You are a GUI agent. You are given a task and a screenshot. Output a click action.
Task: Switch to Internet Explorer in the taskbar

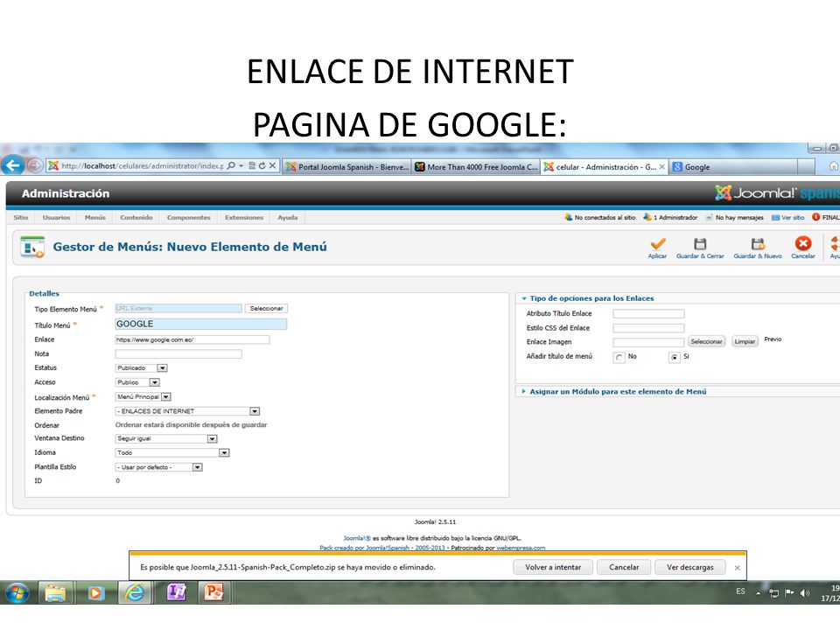[x=135, y=592]
